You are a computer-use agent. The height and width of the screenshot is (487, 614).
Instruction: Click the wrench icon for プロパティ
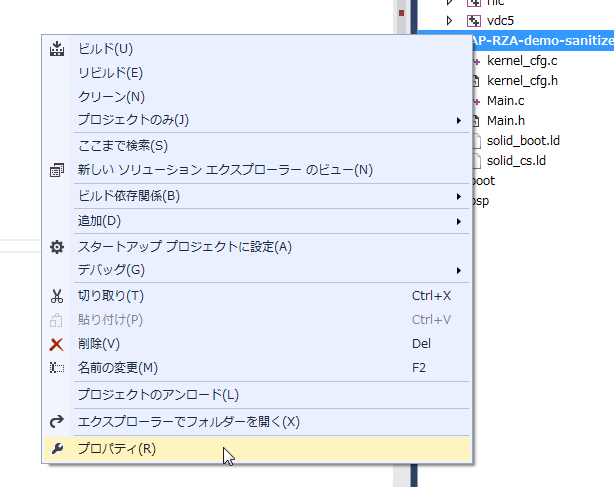pyautogui.click(x=57, y=449)
